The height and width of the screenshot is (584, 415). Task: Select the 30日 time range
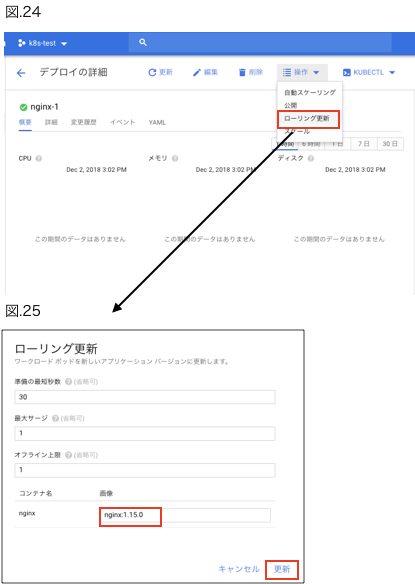click(390, 144)
